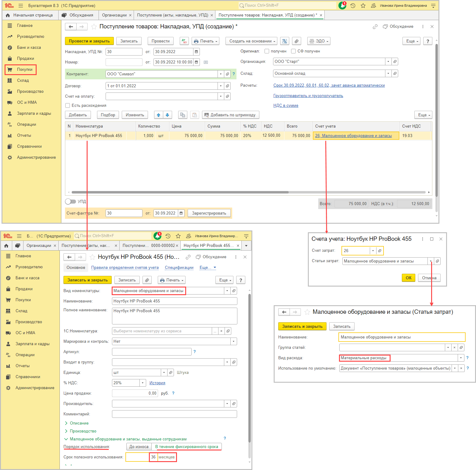Open Покупки section in top sidebar

21,70
